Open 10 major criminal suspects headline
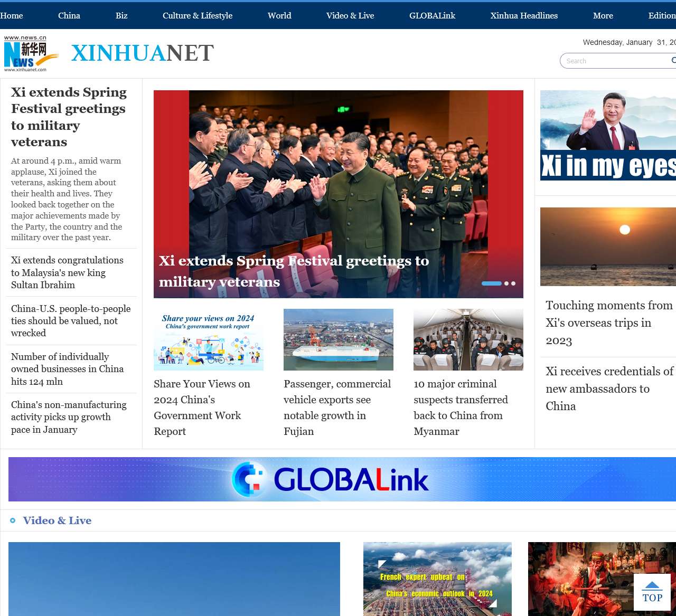 click(461, 407)
